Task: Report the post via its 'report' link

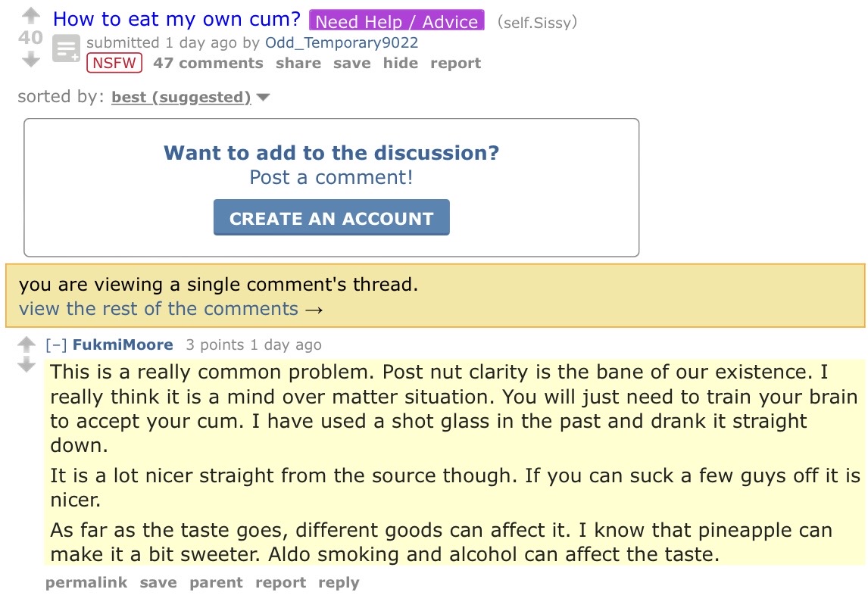Action: click(x=456, y=64)
